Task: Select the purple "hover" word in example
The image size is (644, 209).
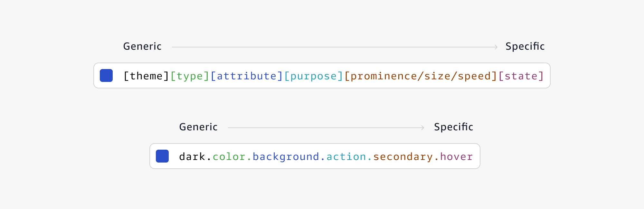Action: (x=457, y=157)
